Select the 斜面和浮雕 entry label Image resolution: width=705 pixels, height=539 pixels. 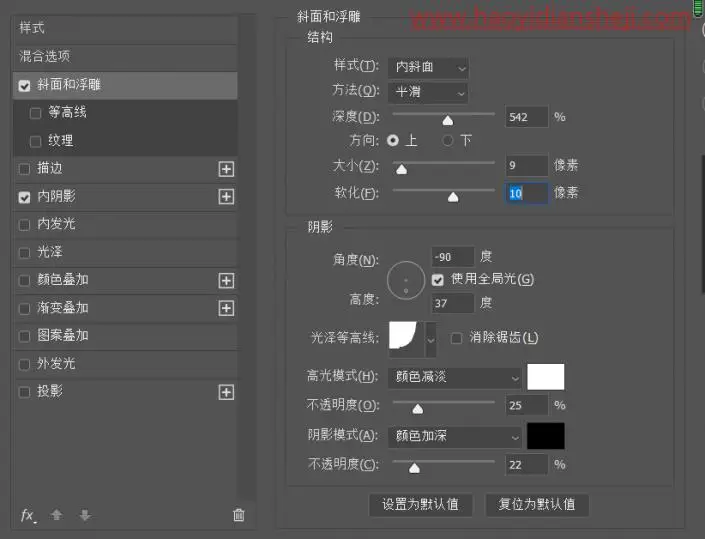point(69,85)
